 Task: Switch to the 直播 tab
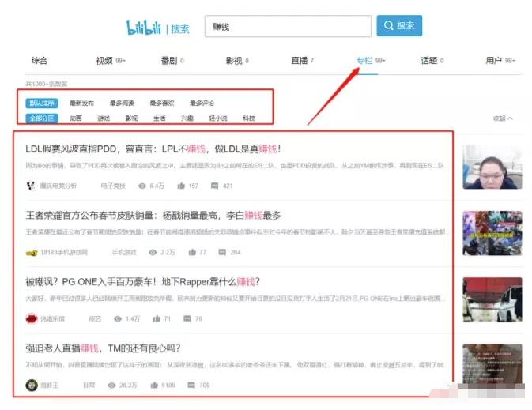(x=302, y=61)
